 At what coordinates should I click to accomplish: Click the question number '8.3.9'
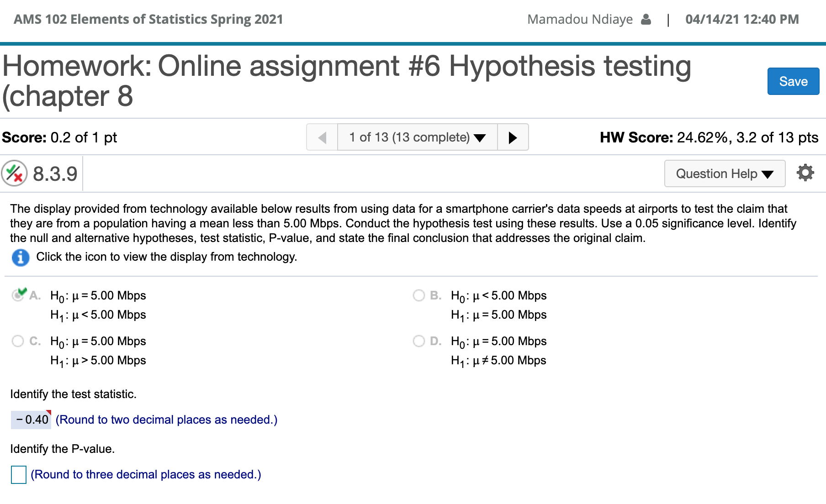pos(55,174)
